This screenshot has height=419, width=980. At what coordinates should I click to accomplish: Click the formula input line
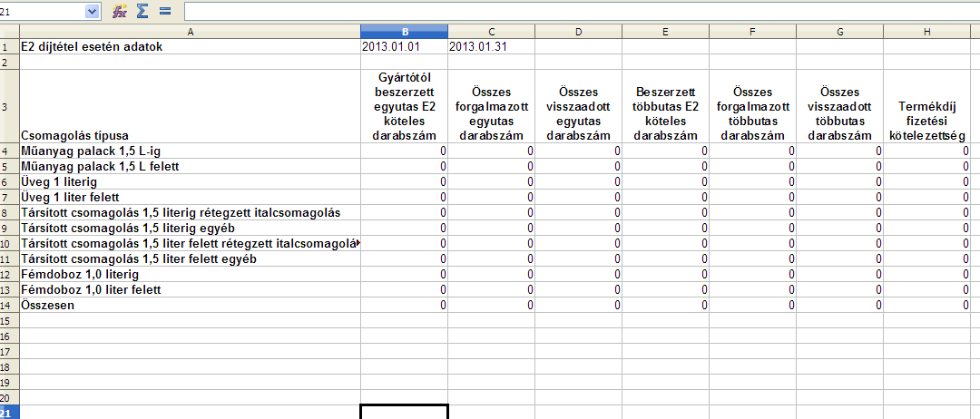581,11
